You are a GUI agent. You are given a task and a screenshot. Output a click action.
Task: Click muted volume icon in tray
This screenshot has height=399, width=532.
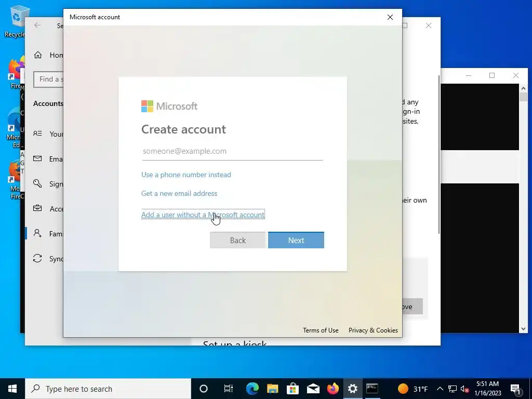465,389
